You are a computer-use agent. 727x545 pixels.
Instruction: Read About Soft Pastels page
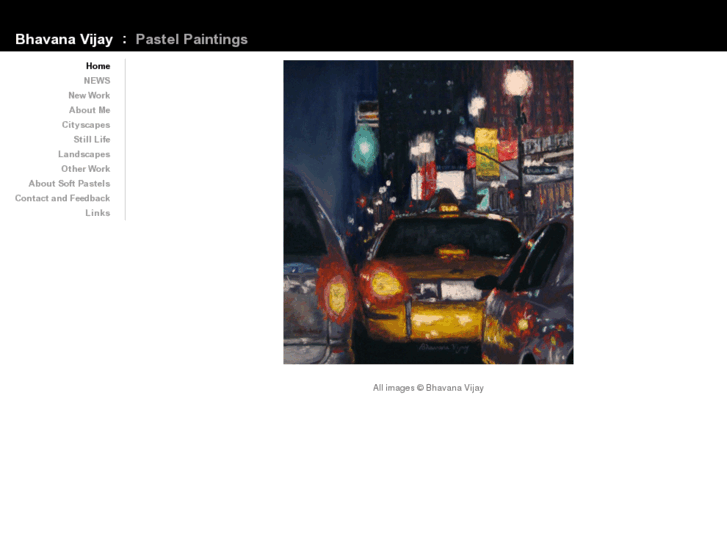point(69,183)
